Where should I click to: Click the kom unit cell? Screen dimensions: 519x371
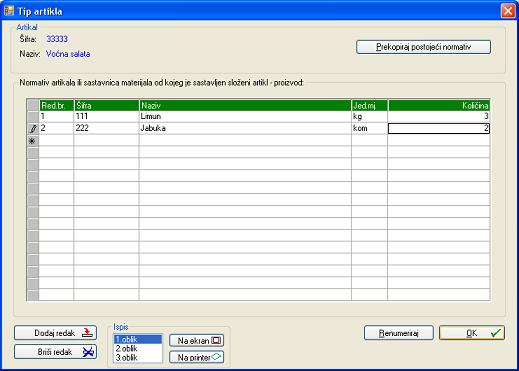click(x=369, y=128)
